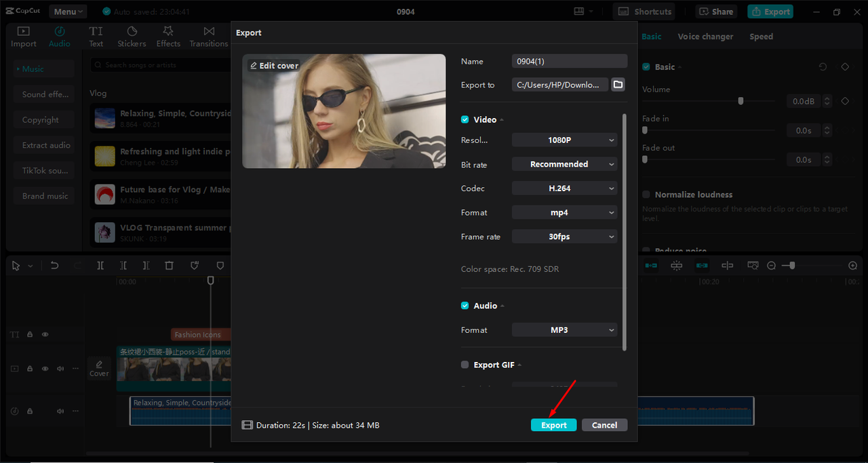
Task: Click the undo arrow in timeline toolbar
Action: 55,266
